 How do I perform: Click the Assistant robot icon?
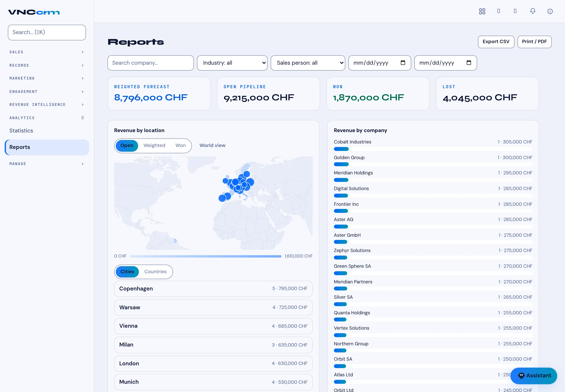point(521,375)
